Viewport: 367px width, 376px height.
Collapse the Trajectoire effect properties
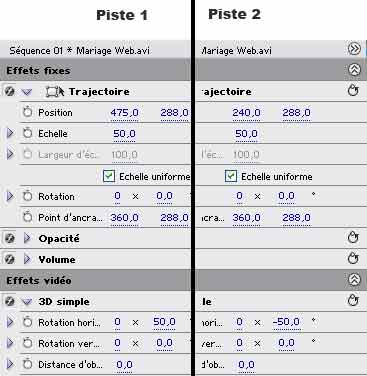click(27, 92)
